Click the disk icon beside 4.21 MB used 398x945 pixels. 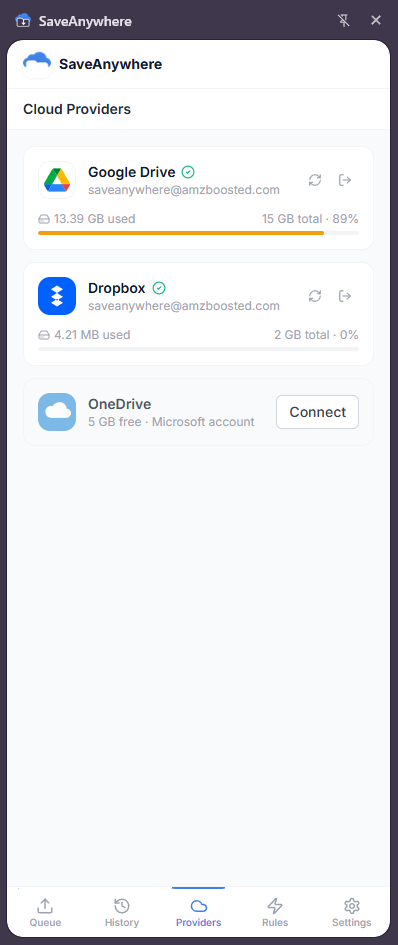coord(44,334)
